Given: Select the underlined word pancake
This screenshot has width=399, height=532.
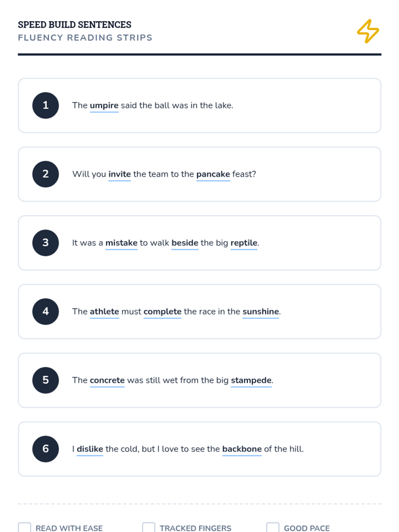Looking at the screenshot, I should pyautogui.click(x=213, y=175).
